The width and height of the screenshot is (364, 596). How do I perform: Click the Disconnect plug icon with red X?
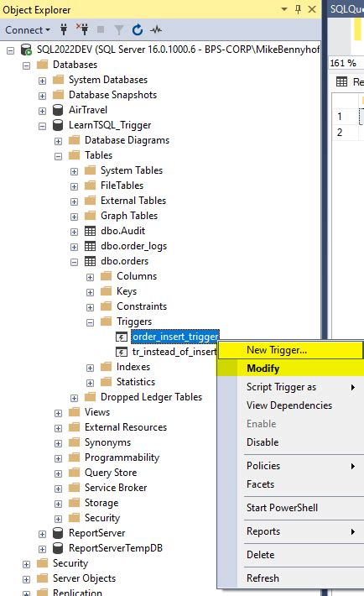82,29
